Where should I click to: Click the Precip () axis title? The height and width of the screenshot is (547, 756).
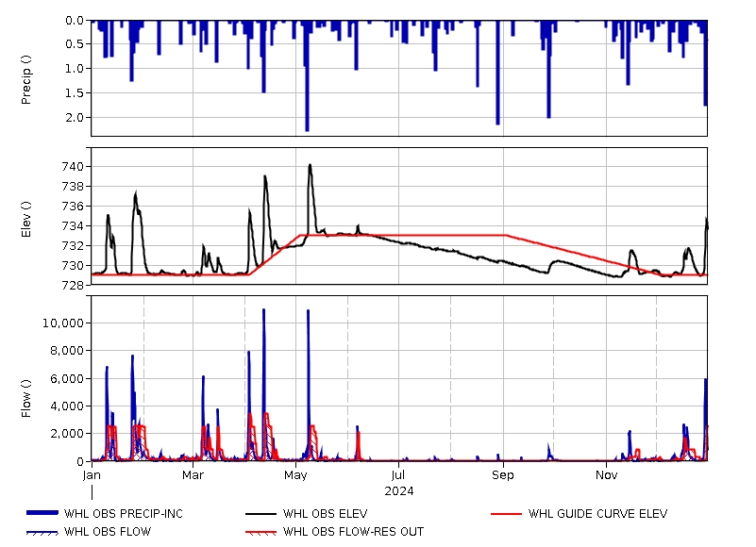26,79
